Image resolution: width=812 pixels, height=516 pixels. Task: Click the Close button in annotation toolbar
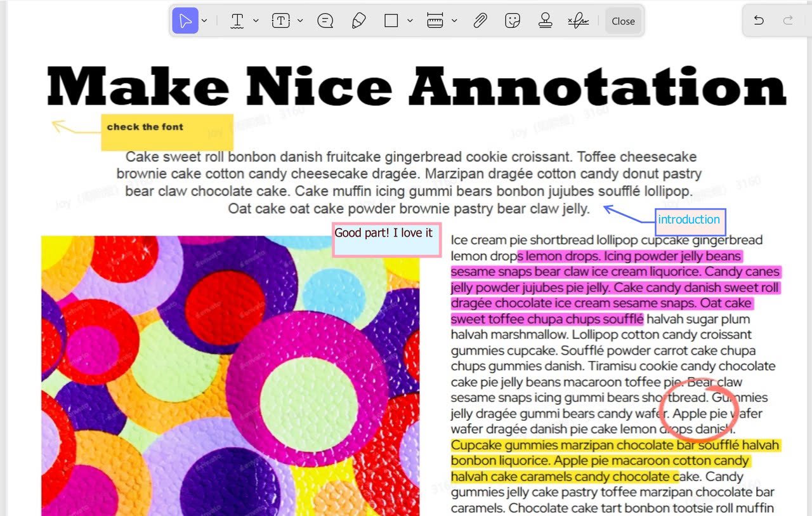click(x=623, y=21)
